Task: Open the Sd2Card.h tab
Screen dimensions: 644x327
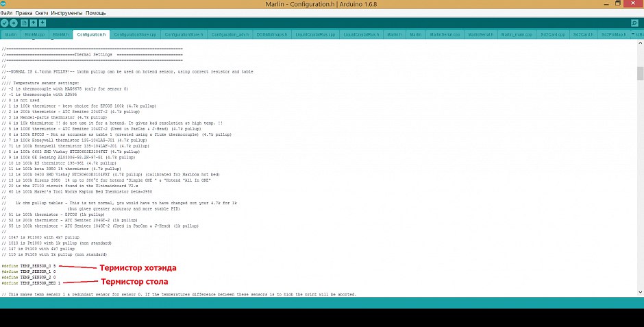Action: tap(583, 34)
